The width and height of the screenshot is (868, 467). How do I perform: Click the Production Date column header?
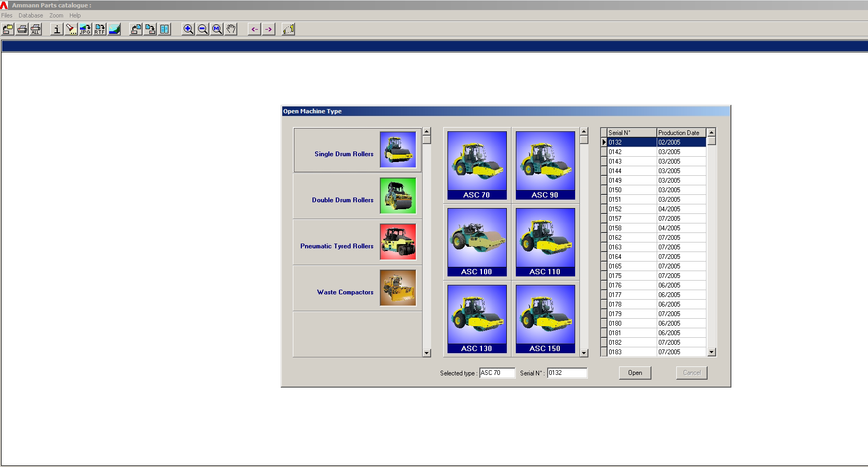pos(682,132)
